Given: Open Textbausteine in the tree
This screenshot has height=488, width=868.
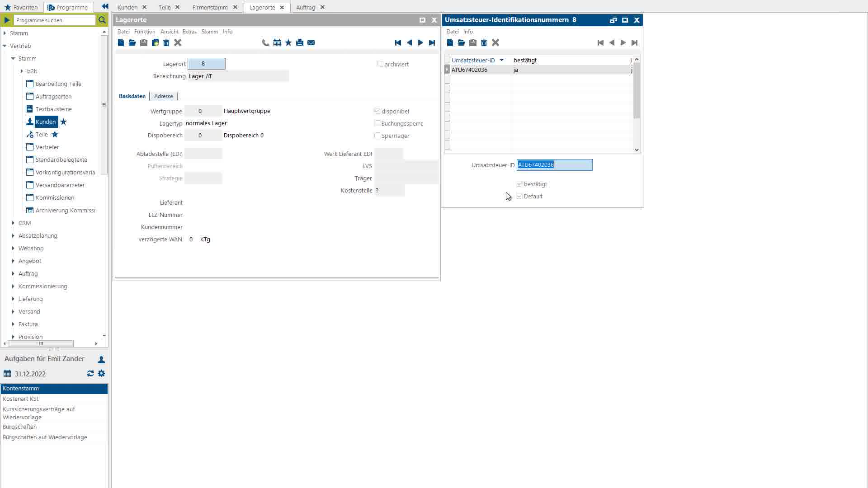Looking at the screenshot, I should click(53, 109).
